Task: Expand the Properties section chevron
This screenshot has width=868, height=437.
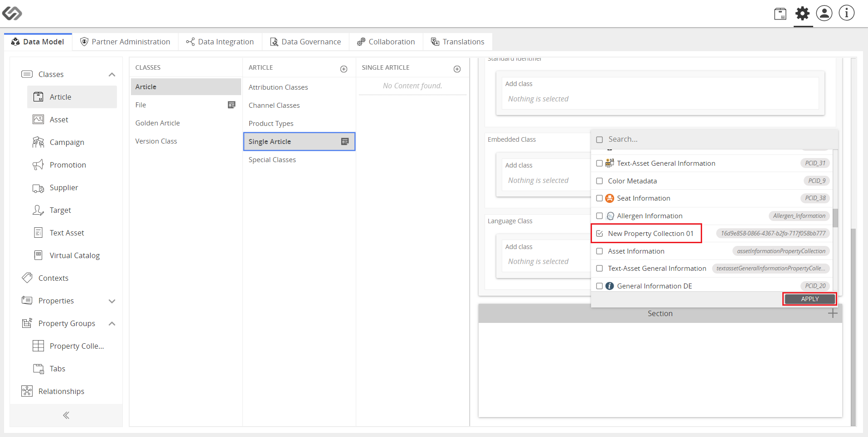Action: coord(112,301)
